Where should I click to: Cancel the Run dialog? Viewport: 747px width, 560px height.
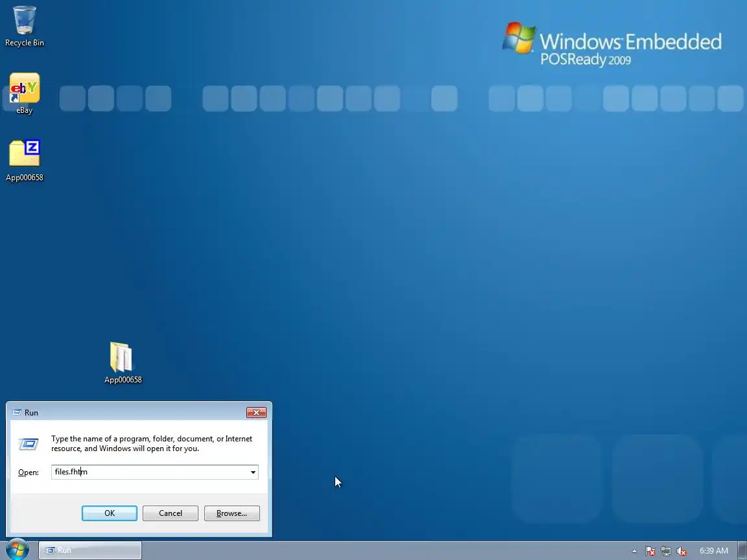(171, 513)
